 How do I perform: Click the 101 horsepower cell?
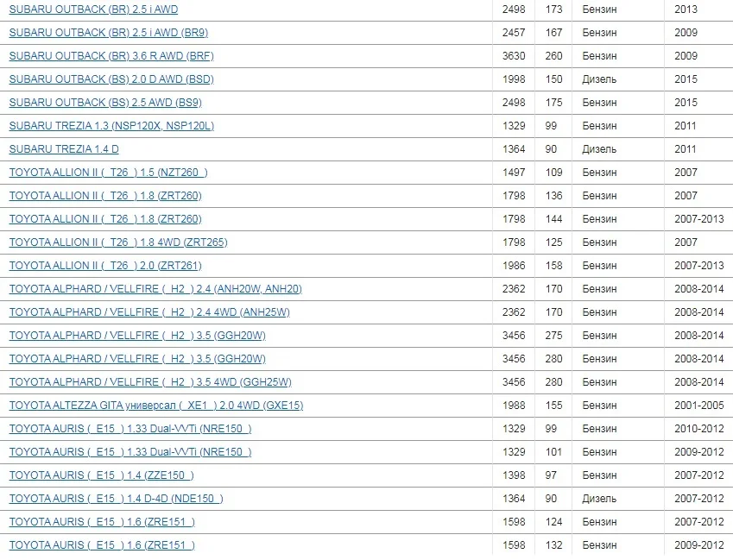click(553, 453)
